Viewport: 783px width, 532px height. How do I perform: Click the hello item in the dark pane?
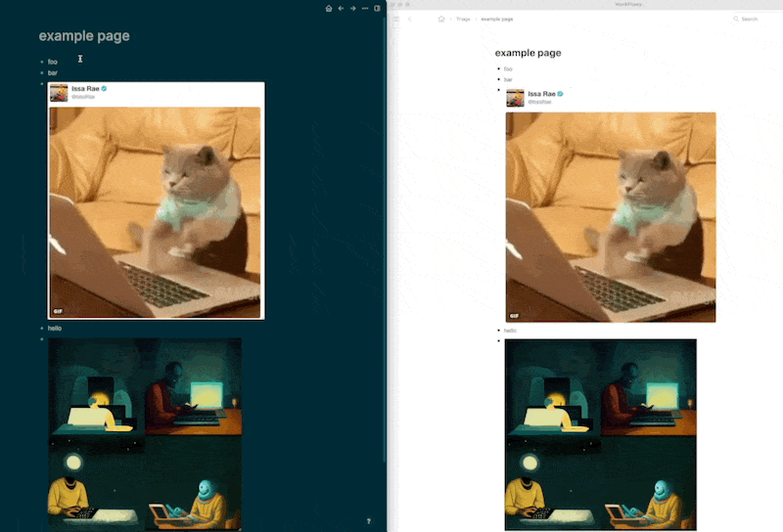point(55,328)
